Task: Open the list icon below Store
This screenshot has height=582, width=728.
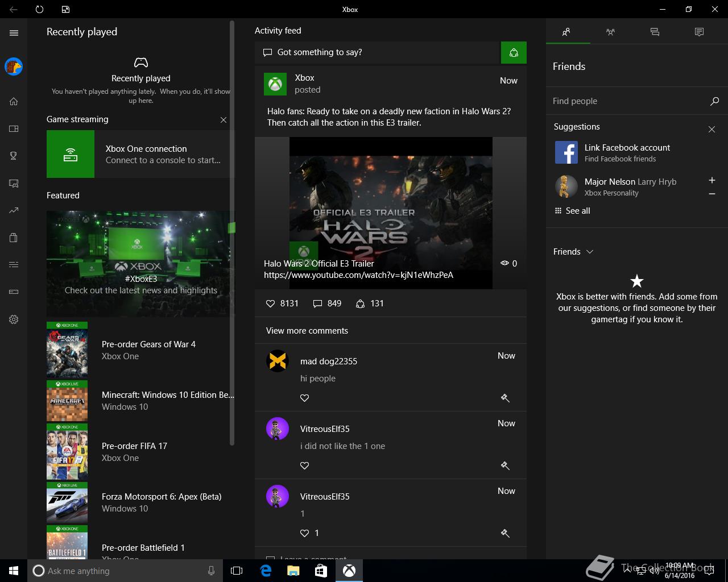Action: (x=14, y=264)
